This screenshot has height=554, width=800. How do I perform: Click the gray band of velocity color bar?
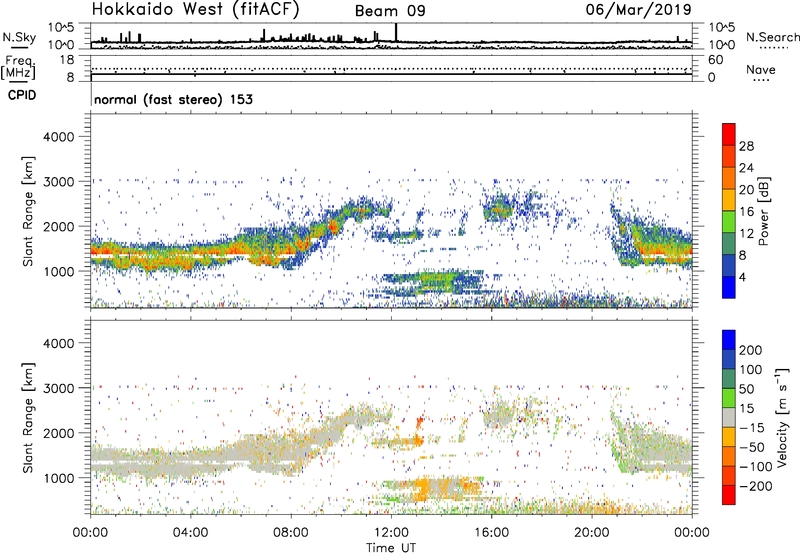click(x=729, y=417)
